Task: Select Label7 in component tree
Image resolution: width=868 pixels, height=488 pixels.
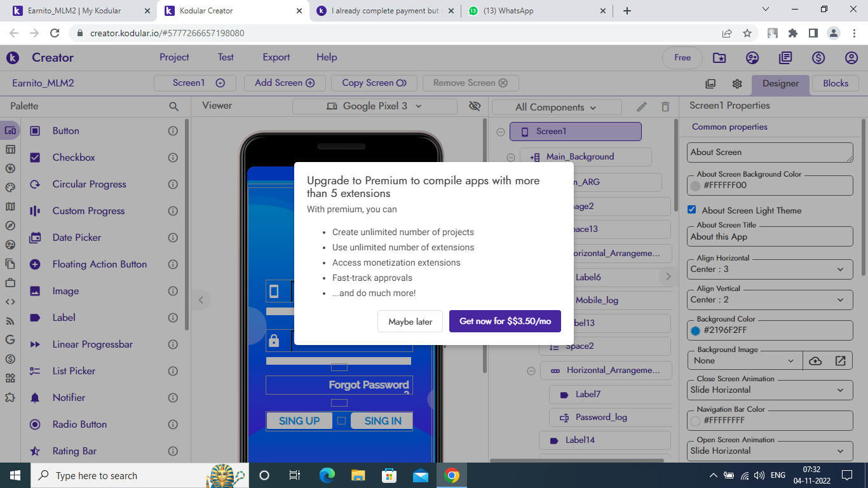Action: click(x=610, y=394)
